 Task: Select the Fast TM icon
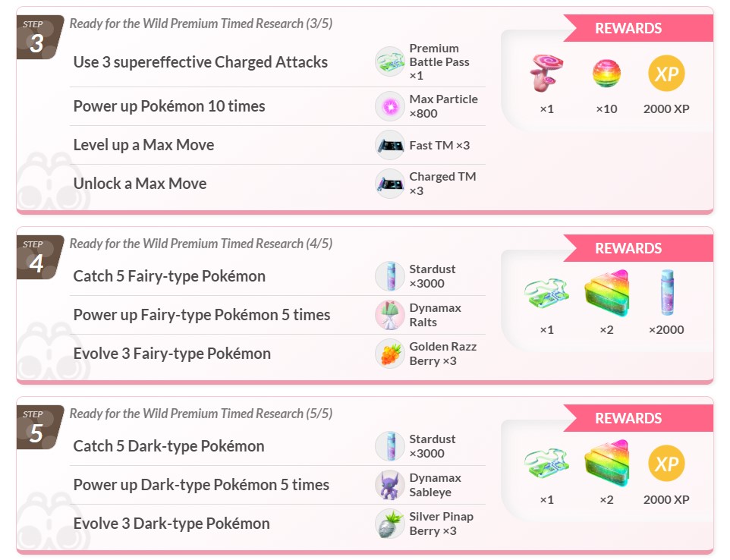click(390, 145)
